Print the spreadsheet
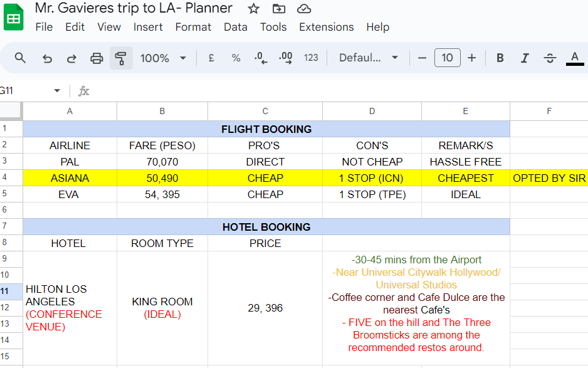This screenshot has height=368, width=588. click(x=97, y=58)
